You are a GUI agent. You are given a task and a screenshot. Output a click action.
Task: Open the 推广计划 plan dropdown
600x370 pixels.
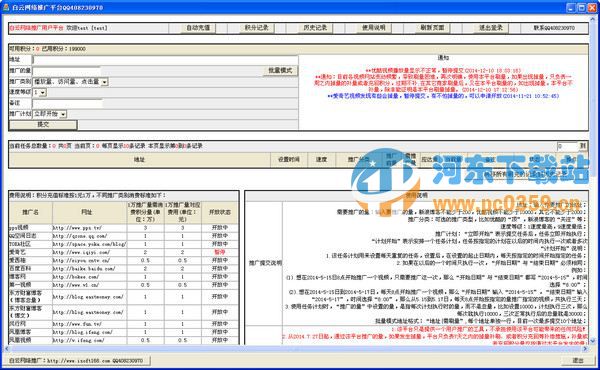click(x=50, y=114)
